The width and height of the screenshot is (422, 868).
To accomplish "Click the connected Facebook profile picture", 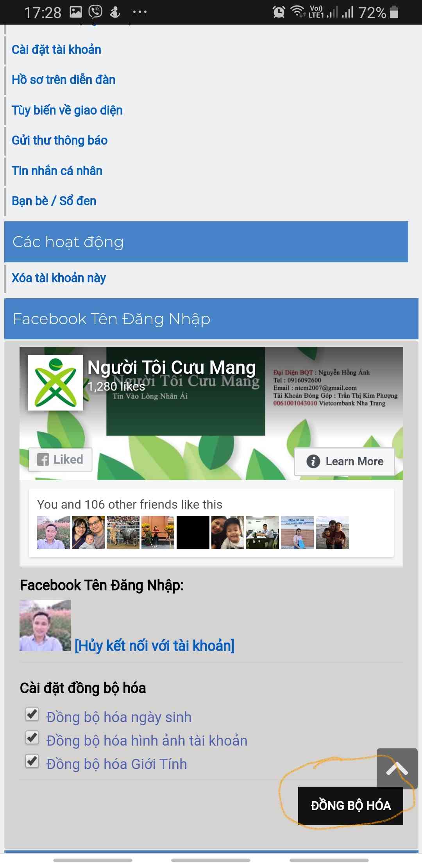I will [45, 626].
